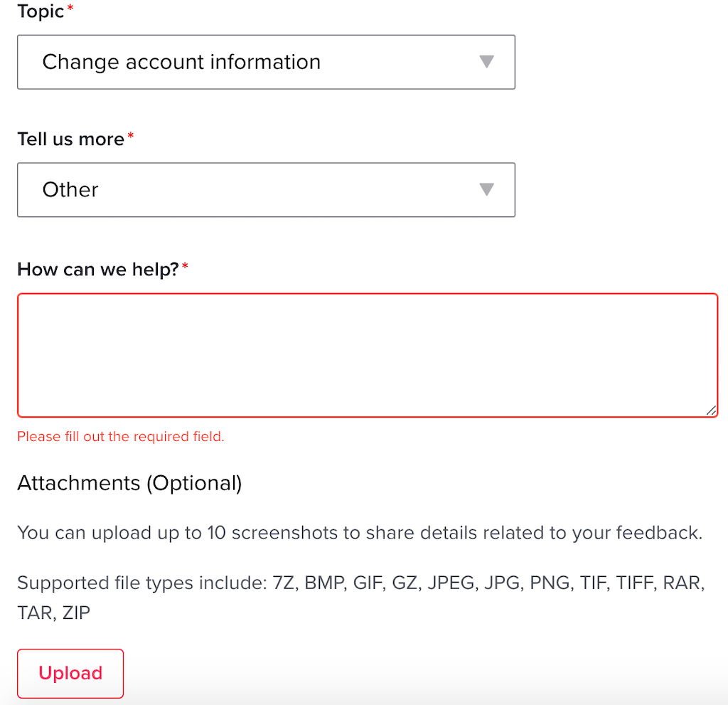Image resolution: width=728 pixels, height=705 pixels.
Task: Click the word Other in second combo box
Action: coord(70,190)
